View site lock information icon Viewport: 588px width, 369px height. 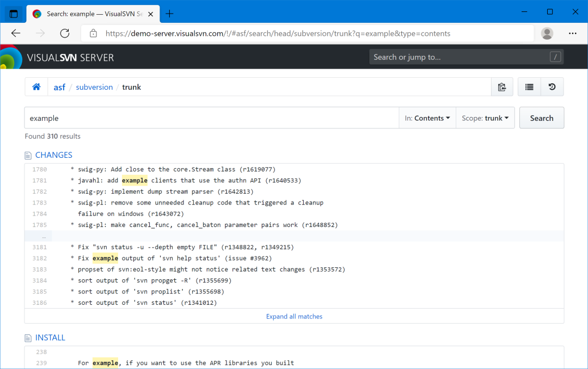[x=94, y=33]
